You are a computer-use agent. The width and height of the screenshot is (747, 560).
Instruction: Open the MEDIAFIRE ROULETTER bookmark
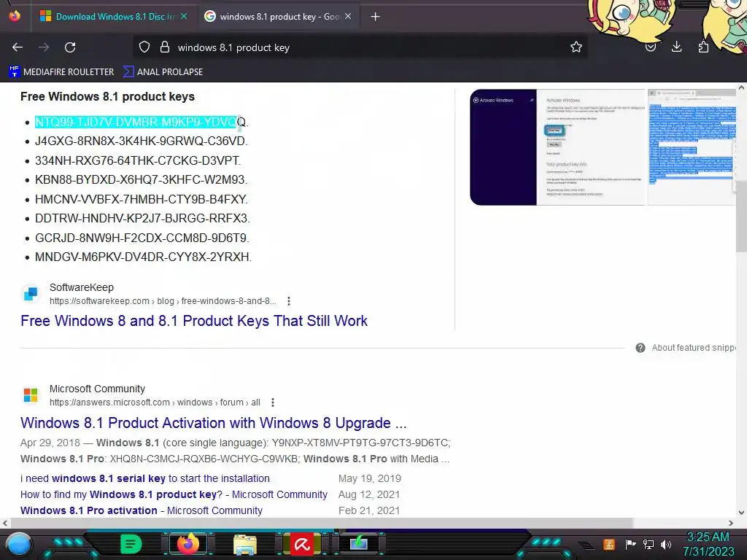click(x=61, y=72)
